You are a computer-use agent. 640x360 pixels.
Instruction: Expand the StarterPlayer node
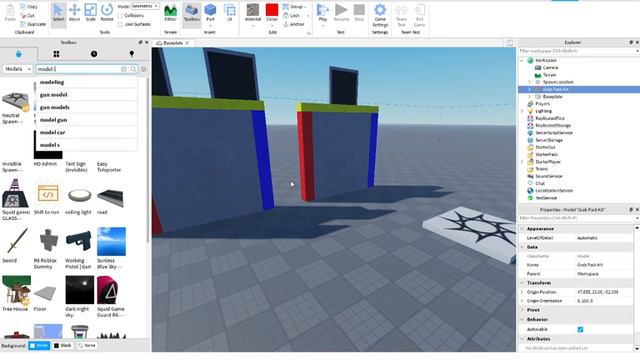tap(522, 162)
